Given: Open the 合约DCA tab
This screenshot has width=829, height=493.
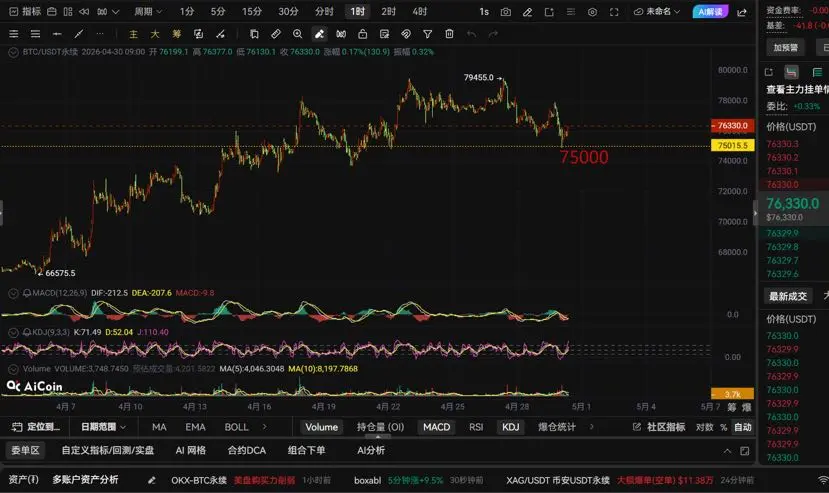Looking at the screenshot, I should pos(246,450).
